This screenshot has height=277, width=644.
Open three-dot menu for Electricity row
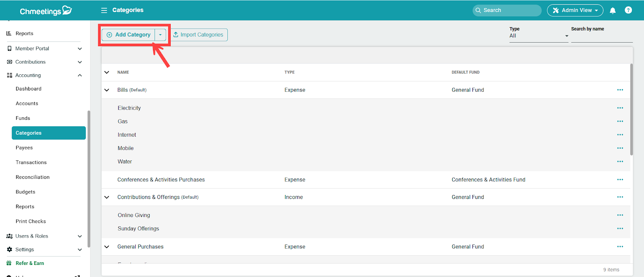point(620,108)
